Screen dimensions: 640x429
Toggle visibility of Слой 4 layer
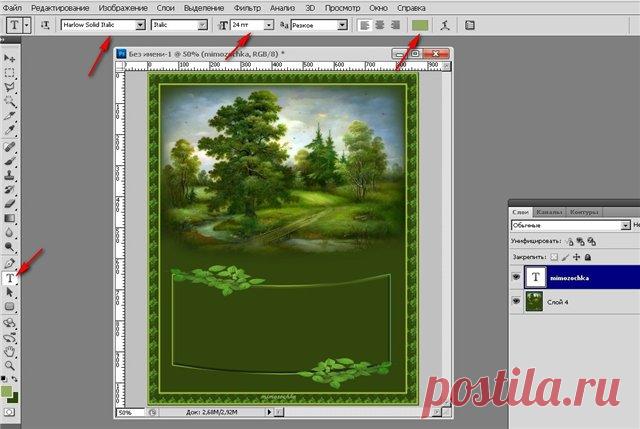516,302
